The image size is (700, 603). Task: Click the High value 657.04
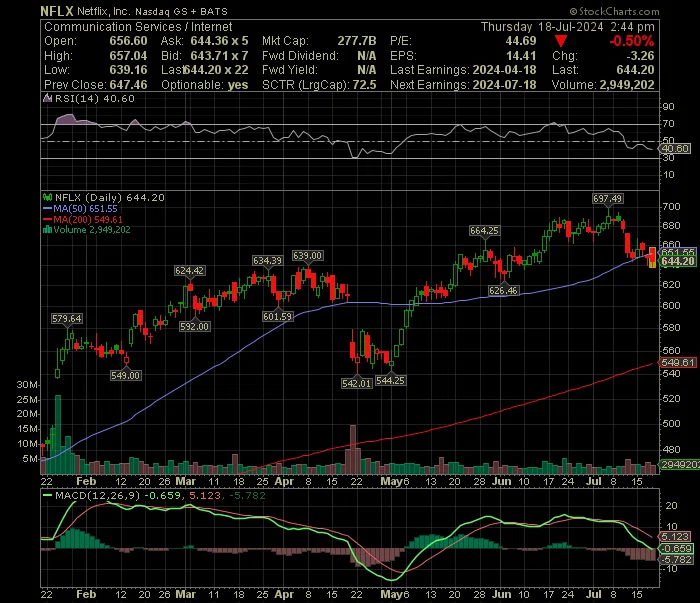point(129,56)
